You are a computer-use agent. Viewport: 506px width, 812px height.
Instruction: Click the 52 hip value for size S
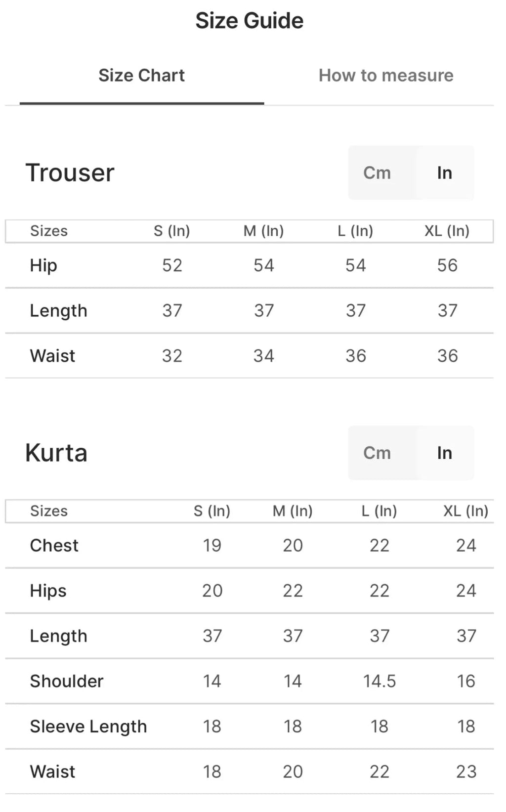[x=172, y=266]
